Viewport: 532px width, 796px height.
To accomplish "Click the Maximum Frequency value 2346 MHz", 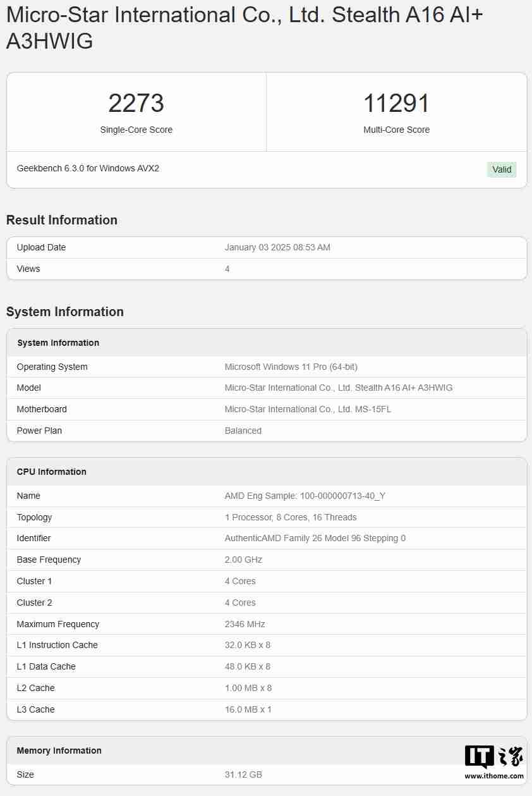I will click(x=245, y=624).
